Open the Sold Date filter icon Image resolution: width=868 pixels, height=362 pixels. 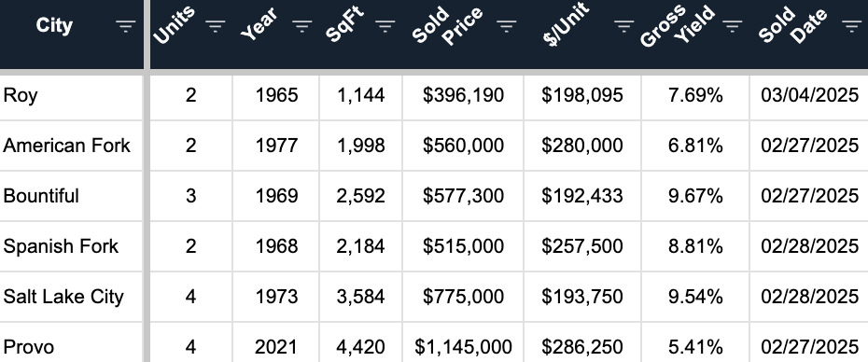pyautogui.click(x=851, y=26)
